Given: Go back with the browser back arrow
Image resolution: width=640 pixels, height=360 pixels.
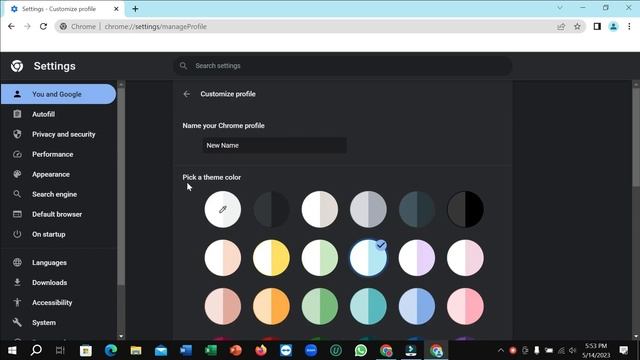Looking at the screenshot, I should click(x=11, y=27).
